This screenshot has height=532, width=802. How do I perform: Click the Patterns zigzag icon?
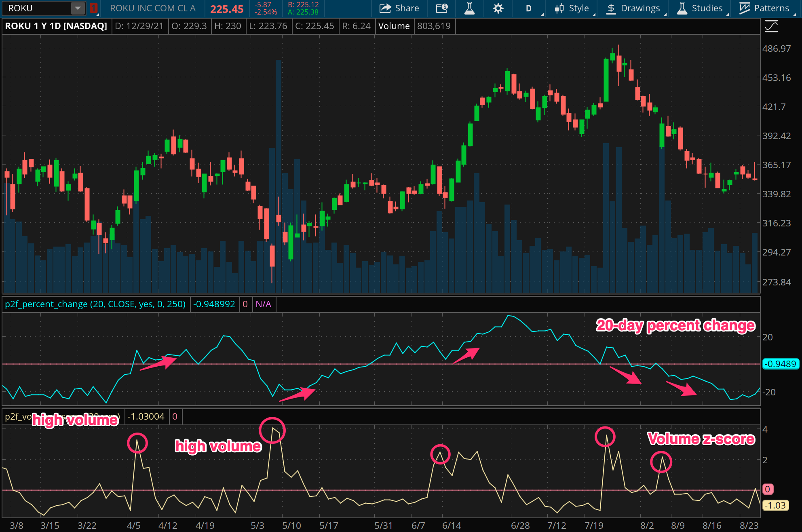coord(745,8)
